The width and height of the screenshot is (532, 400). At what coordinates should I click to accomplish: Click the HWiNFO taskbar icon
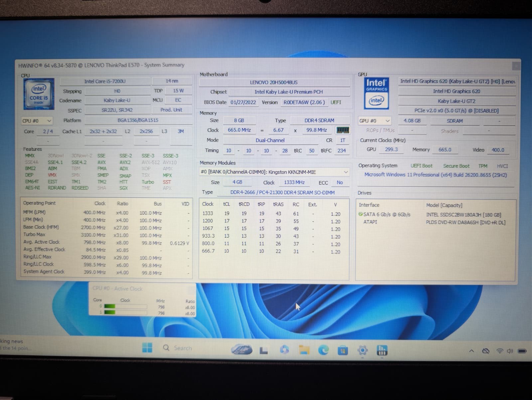pos(382,350)
